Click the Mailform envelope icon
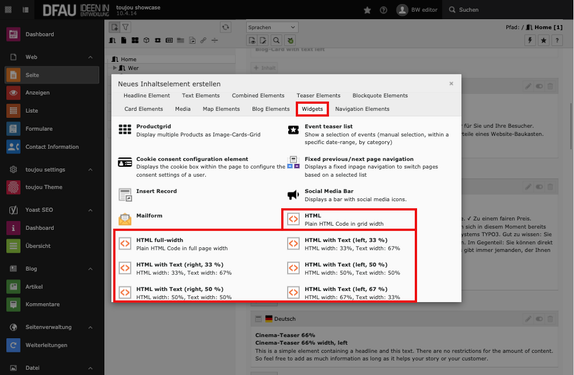574x375 pixels. (125, 219)
